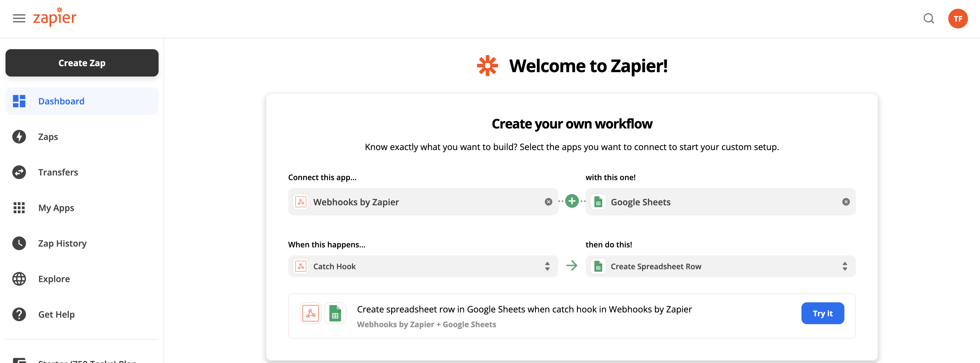Click the green plus connector icon

tap(572, 201)
